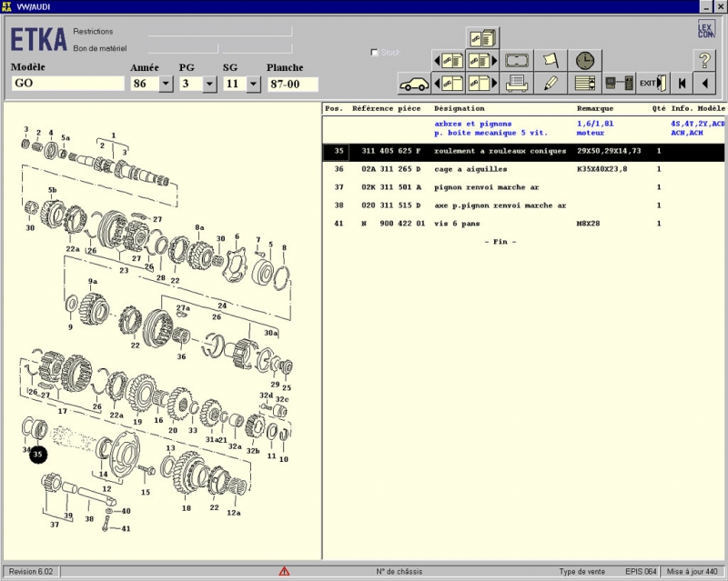Open the SG dropdown list
The height and width of the screenshot is (581, 728).
click(x=254, y=84)
